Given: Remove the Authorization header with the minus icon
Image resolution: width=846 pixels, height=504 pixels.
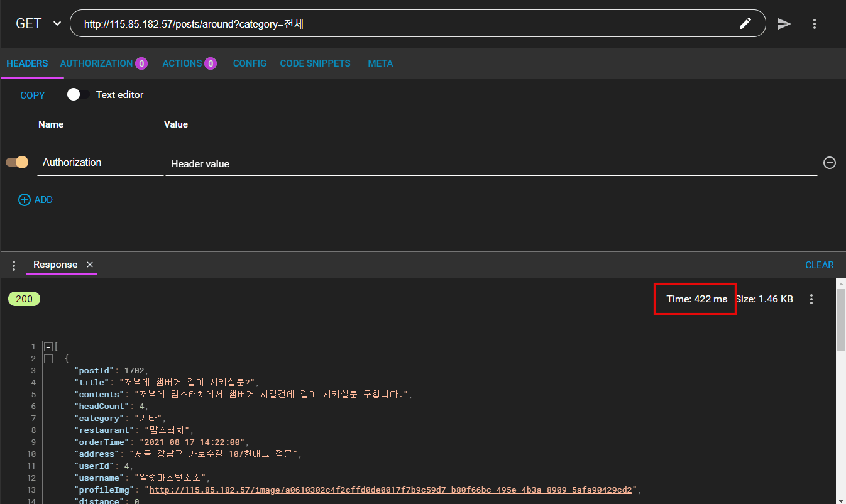Looking at the screenshot, I should coord(829,162).
